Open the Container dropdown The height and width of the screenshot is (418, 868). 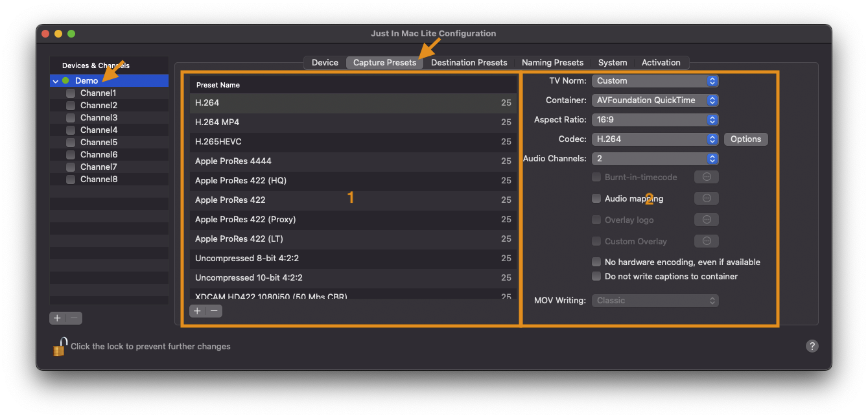click(655, 100)
